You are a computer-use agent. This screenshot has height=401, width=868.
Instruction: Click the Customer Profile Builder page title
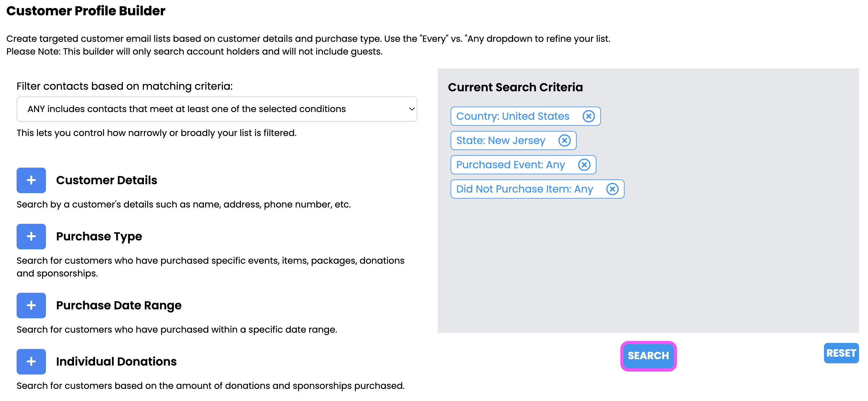pos(86,11)
